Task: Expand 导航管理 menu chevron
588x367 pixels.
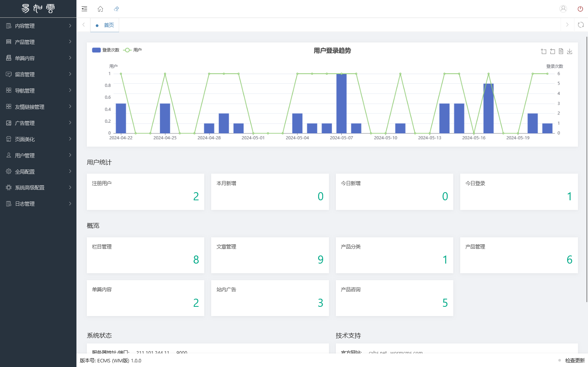Action: (70, 90)
